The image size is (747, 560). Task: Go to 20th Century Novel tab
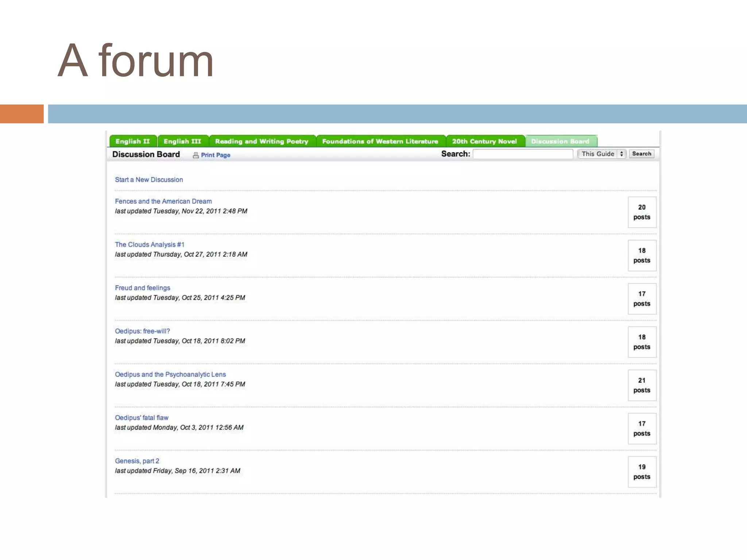point(484,141)
